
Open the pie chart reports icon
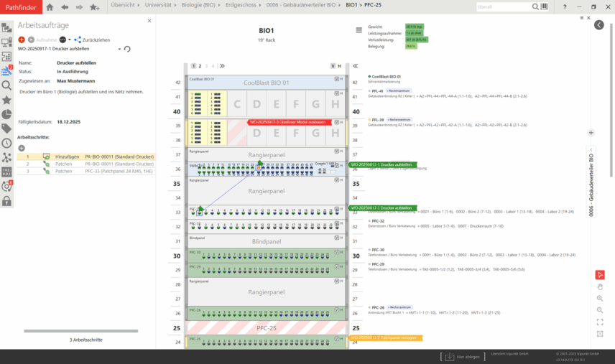[6, 114]
